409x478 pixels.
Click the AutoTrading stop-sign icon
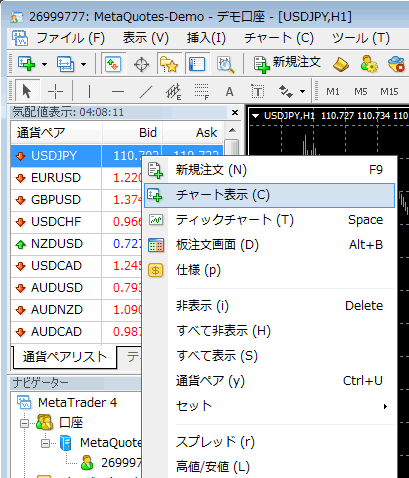[x=397, y=64]
